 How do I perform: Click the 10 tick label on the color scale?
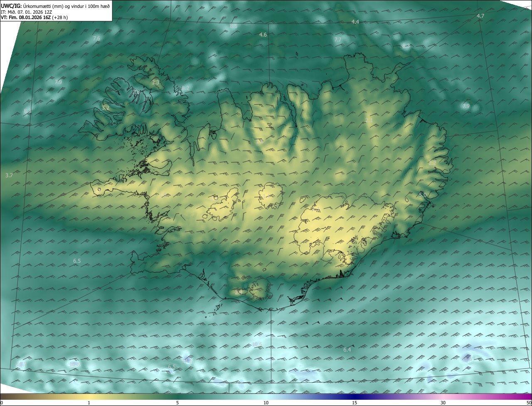(x=266, y=403)
